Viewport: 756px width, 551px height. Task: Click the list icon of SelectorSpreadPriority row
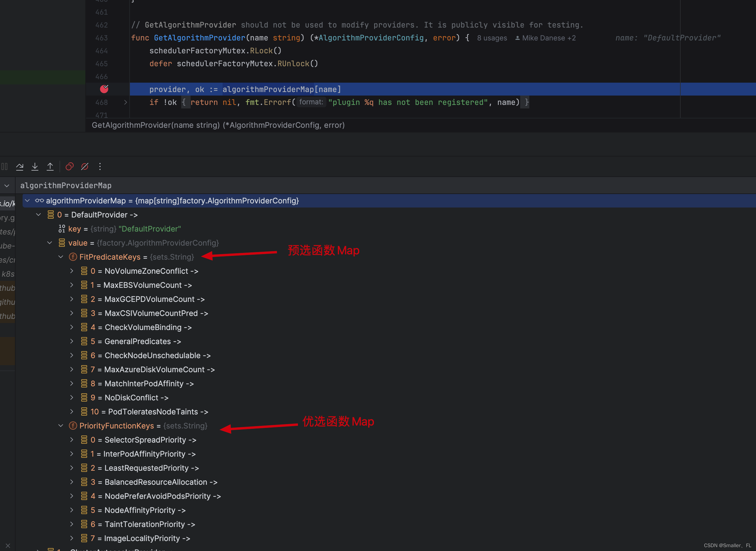(84, 440)
